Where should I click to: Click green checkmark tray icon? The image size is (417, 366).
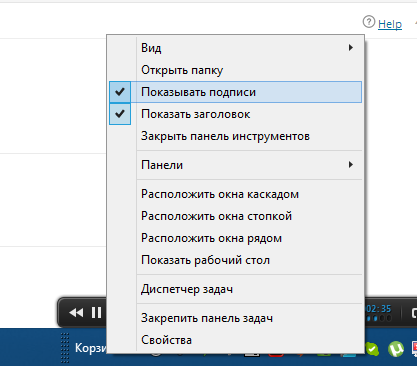coord(372,349)
